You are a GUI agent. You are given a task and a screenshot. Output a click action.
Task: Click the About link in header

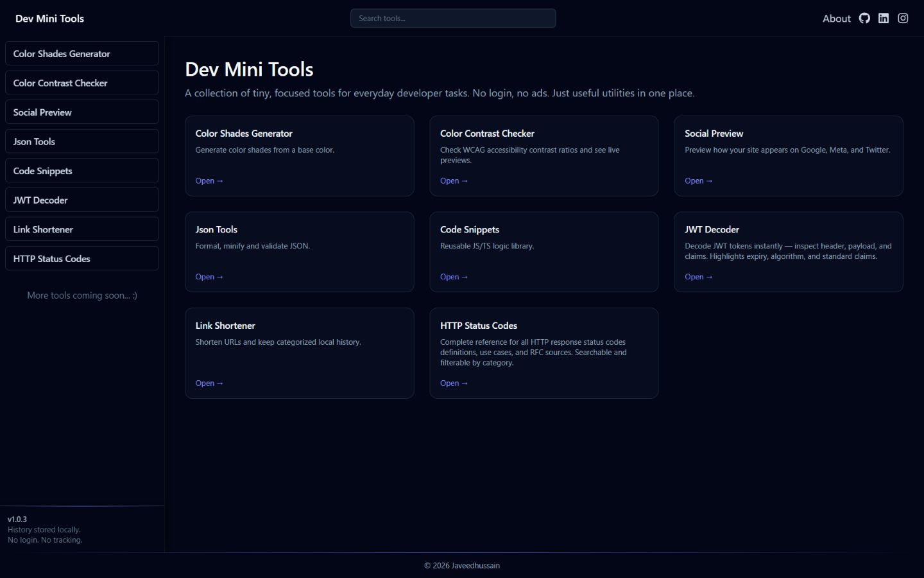[837, 19]
